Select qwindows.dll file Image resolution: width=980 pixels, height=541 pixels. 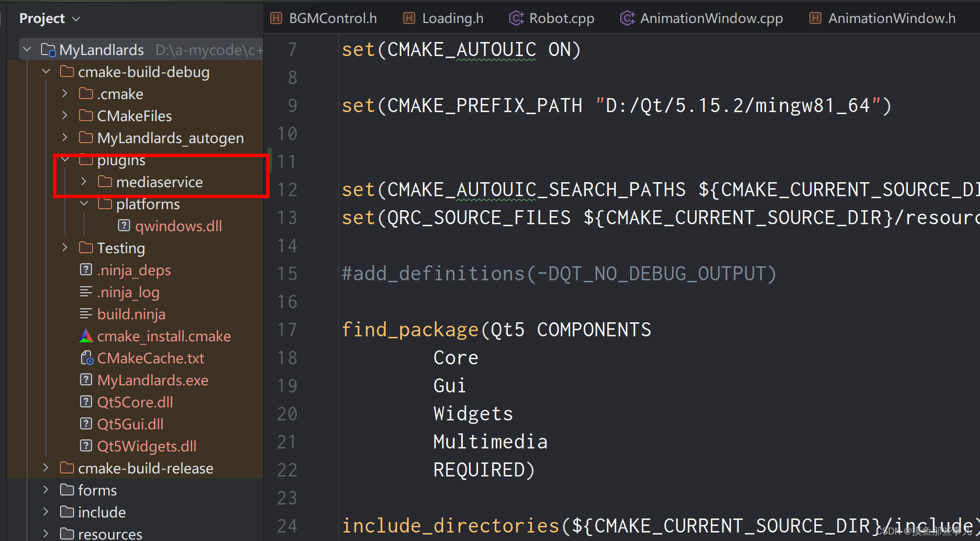[x=168, y=226]
